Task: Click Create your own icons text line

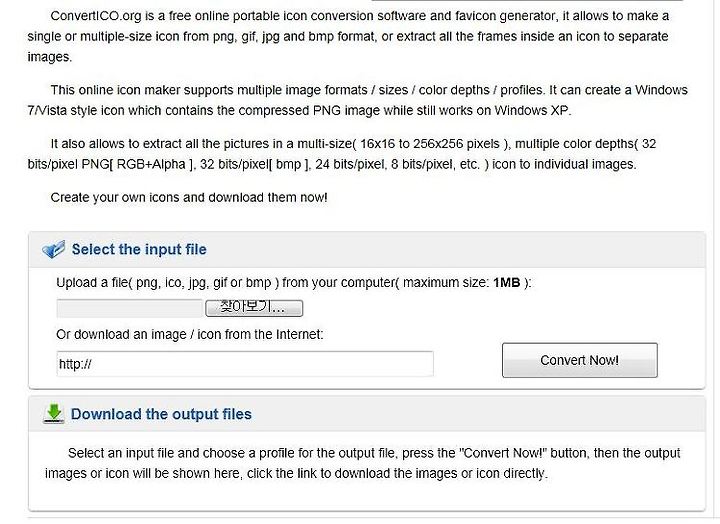Action: tap(189, 197)
